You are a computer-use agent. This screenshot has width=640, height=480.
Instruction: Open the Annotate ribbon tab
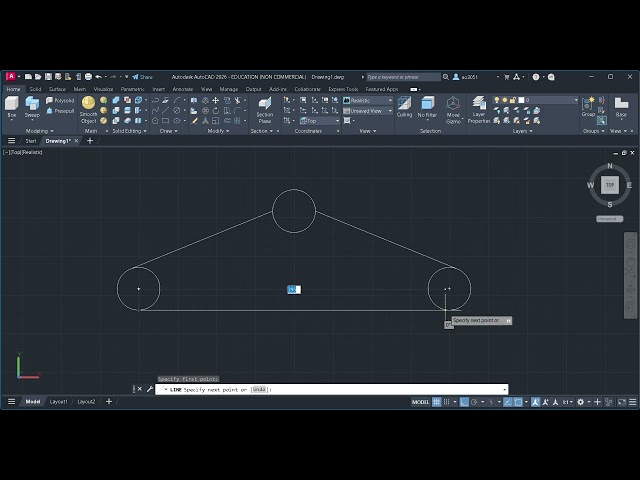click(x=182, y=89)
